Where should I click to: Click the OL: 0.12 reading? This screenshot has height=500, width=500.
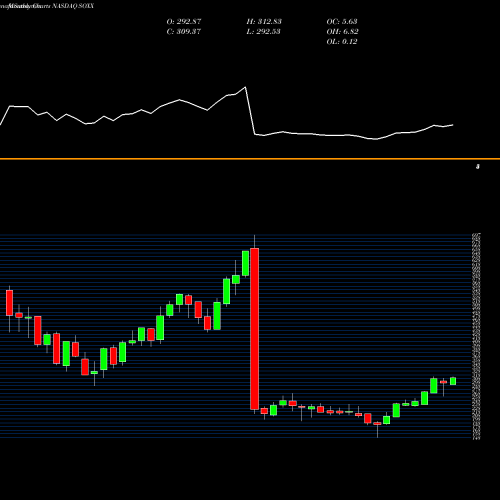(342, 42)
